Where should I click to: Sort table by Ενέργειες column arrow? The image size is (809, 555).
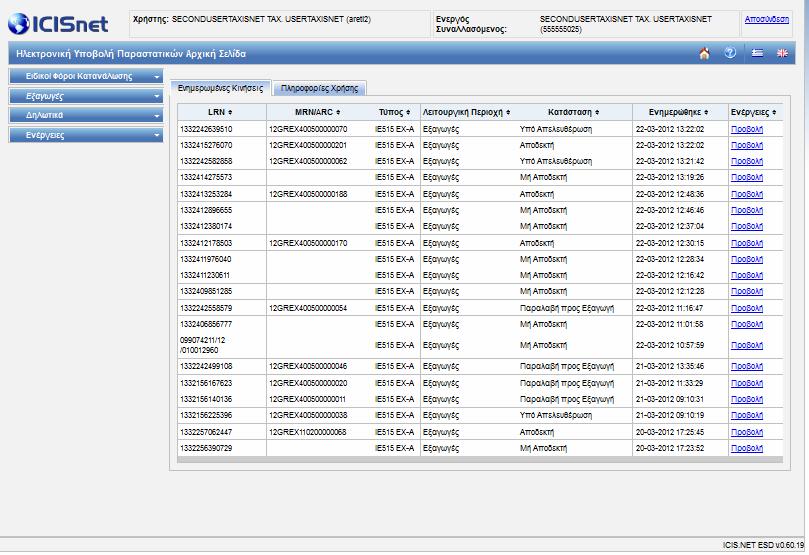click(774, 112)
